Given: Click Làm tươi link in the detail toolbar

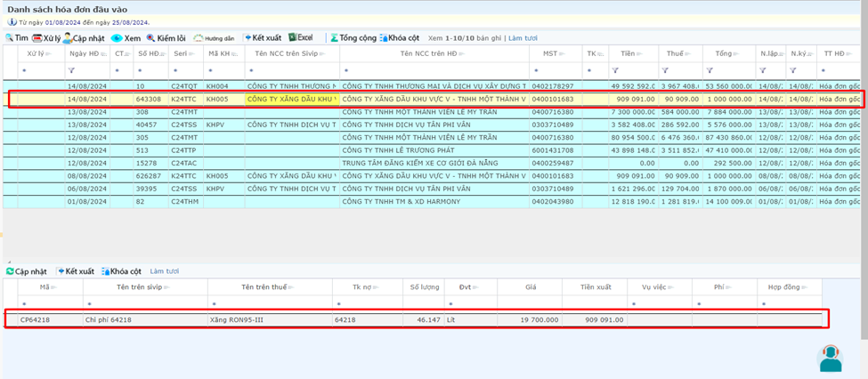Looking at the screenshot, I should coord(165,270).
